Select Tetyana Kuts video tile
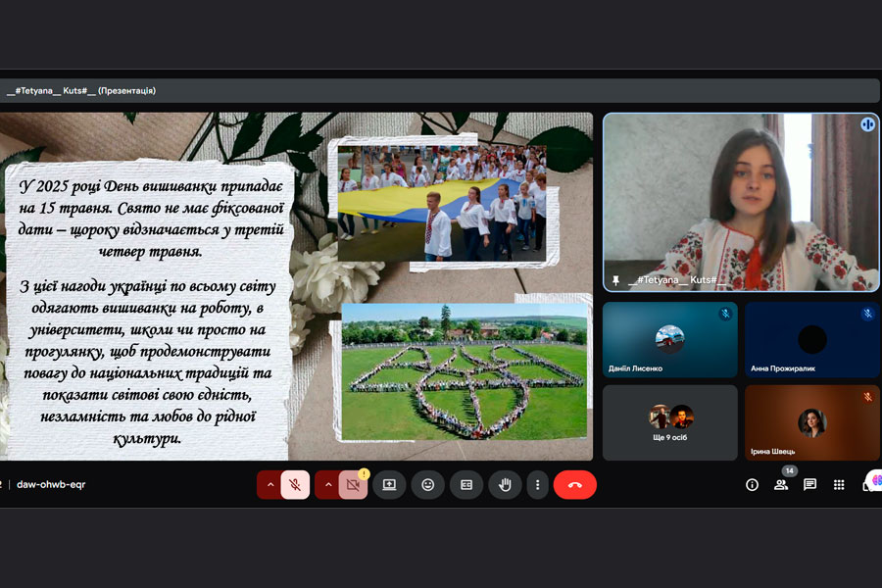The image size is (882, 588). (742, 203)
